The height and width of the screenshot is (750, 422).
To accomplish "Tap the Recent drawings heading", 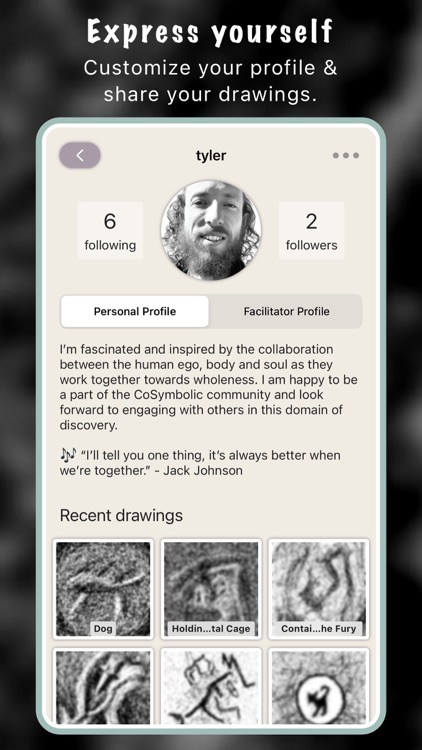I will tap(121, 516).
